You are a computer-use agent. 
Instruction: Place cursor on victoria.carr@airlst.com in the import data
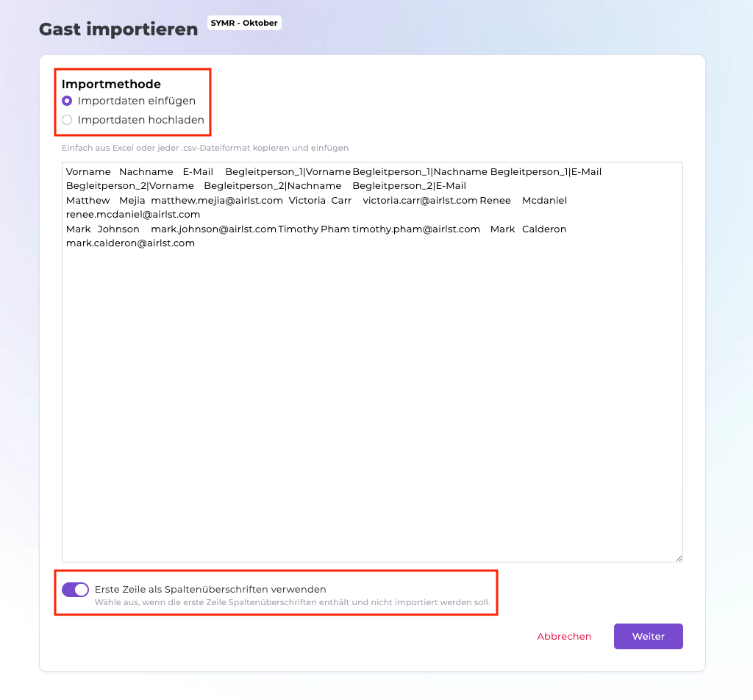420,200
